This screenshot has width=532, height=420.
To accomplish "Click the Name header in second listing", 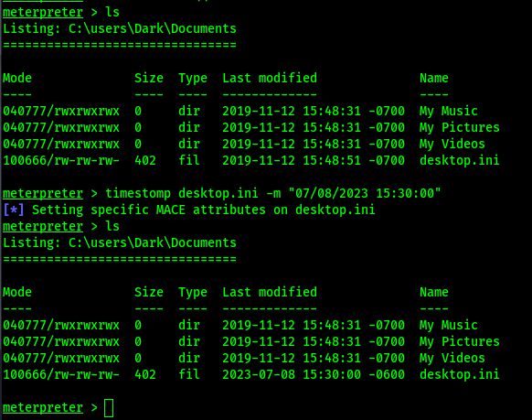I will (x=434, y=292).
